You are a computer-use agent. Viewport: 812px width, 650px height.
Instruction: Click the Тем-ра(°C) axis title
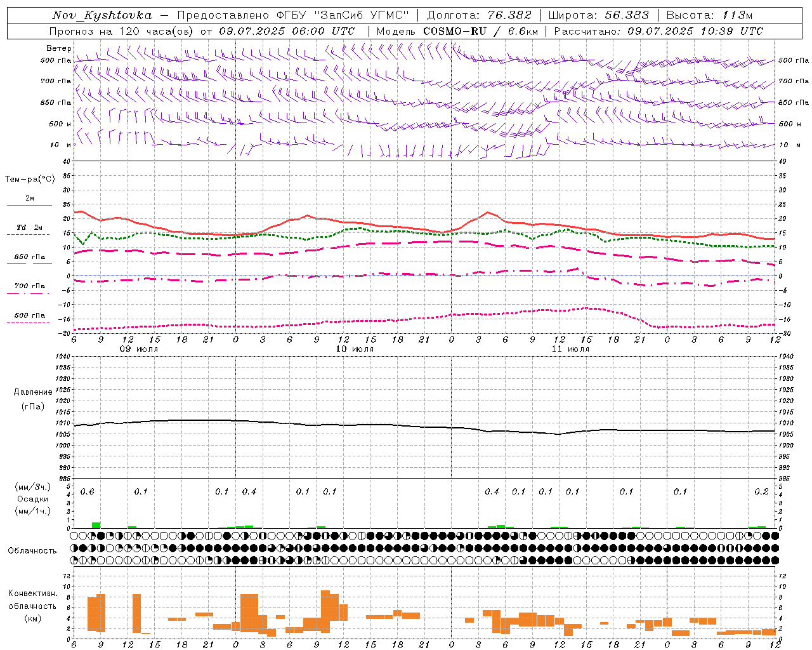(x=30, y=180)
